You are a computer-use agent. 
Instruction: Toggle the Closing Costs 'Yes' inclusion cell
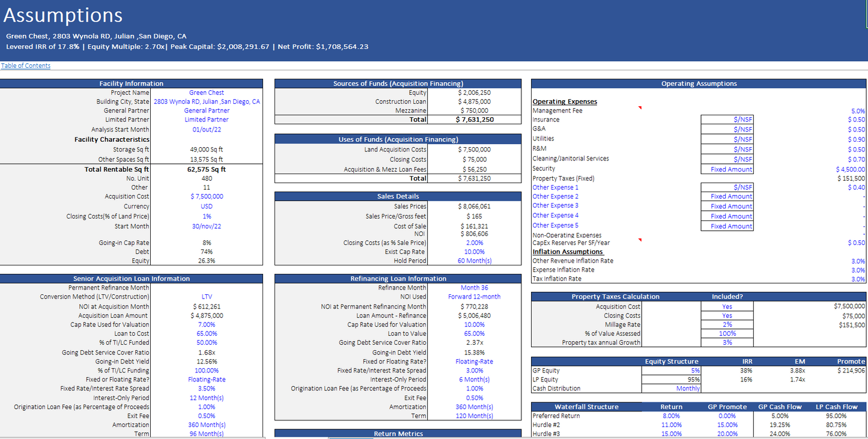(727, 315)
